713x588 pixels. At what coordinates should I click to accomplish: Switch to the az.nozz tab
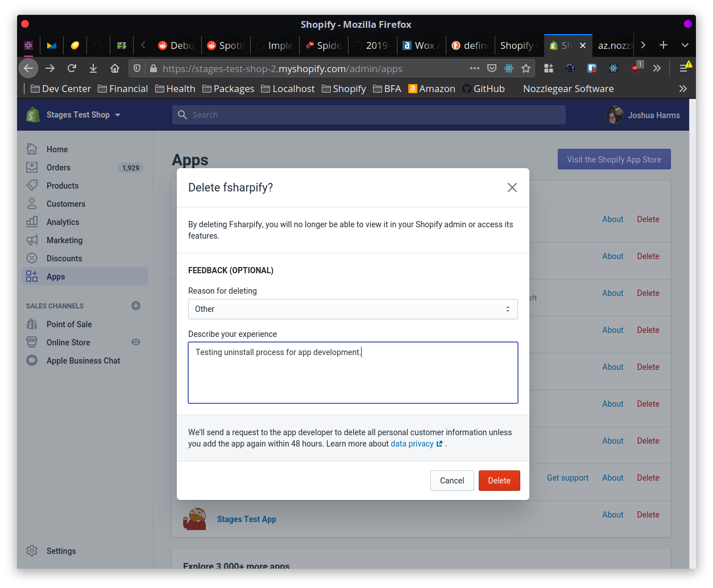(x=614, y=45)
